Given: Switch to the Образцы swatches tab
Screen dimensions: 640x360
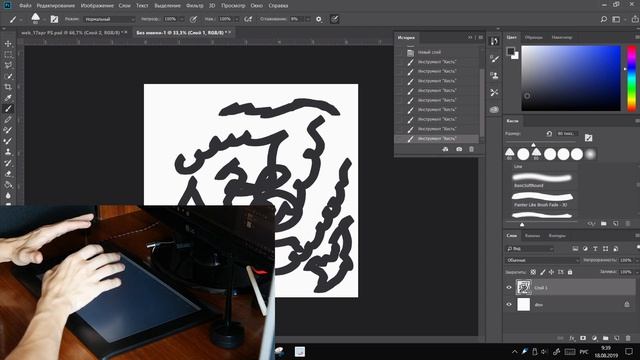Looking at the screenshot, I should coord(533,37).
